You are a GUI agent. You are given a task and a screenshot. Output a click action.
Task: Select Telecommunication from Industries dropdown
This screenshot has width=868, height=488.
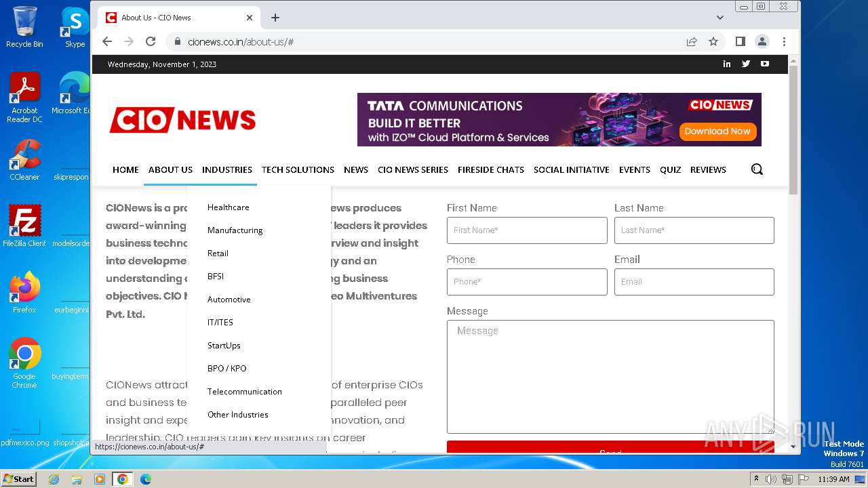click(245, 392)
